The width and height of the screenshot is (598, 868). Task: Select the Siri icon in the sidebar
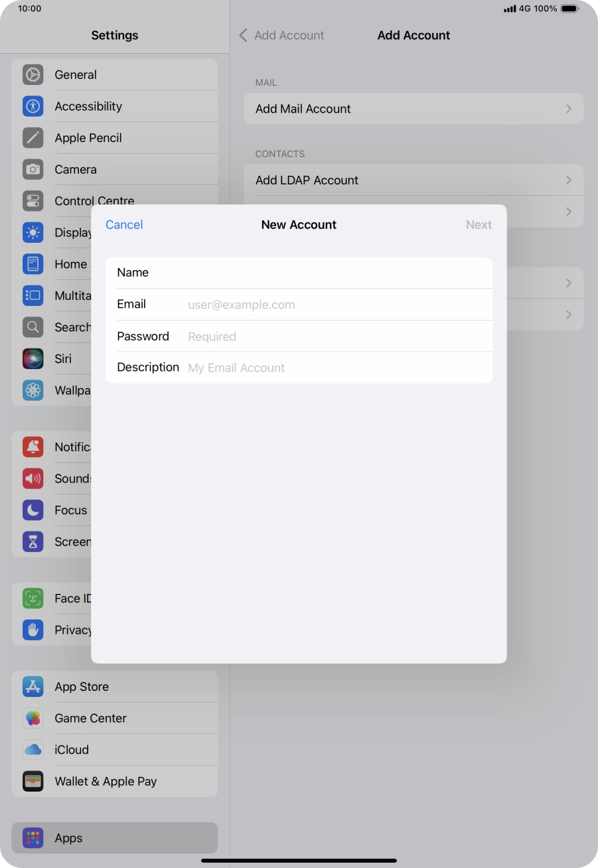pos(33,358)
